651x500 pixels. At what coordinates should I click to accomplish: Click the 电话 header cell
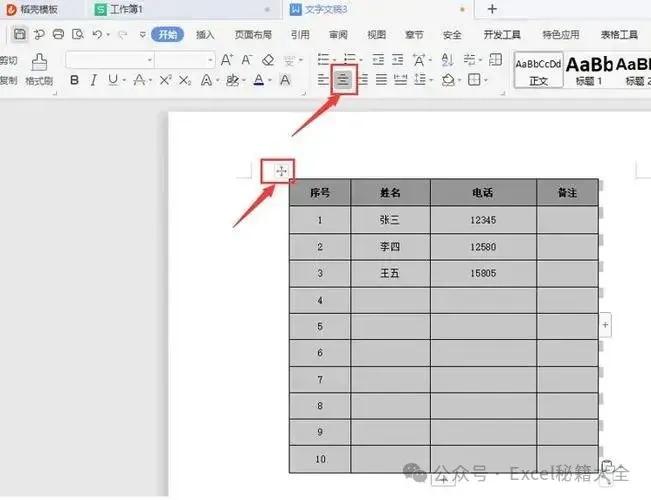point(483,192)
